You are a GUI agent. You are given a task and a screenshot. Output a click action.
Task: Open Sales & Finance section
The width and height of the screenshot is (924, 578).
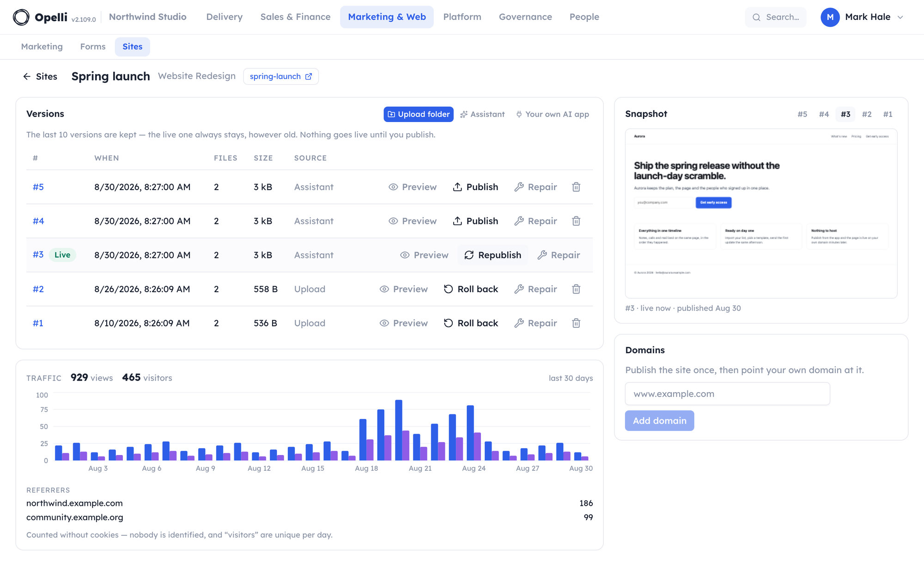296,17
